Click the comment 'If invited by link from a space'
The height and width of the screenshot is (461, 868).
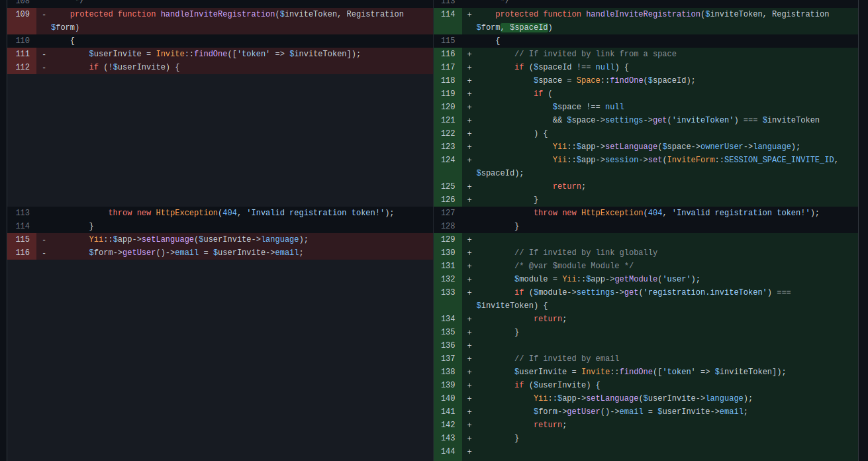pyautogui.click(x=586, y=54)
